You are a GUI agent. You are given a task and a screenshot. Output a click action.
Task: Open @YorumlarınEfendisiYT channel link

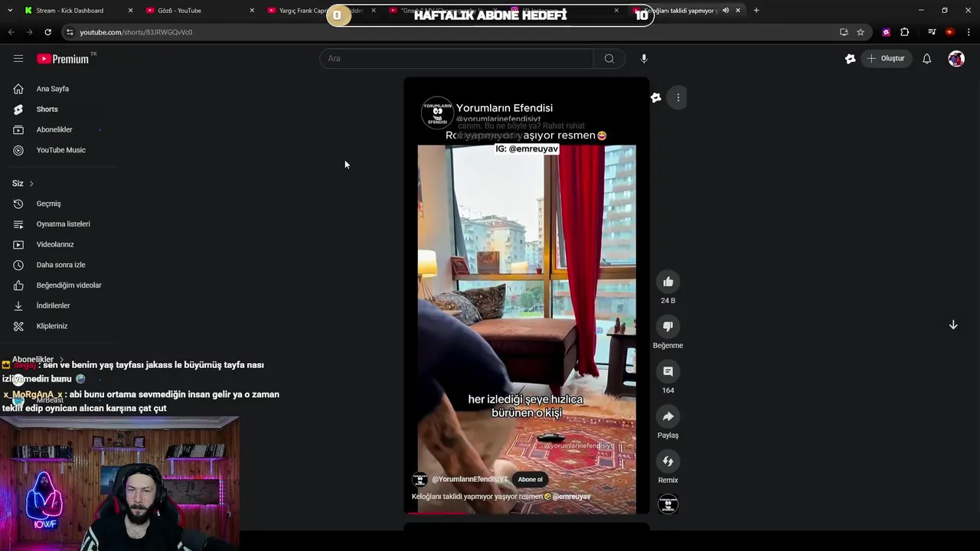point(469,480)
